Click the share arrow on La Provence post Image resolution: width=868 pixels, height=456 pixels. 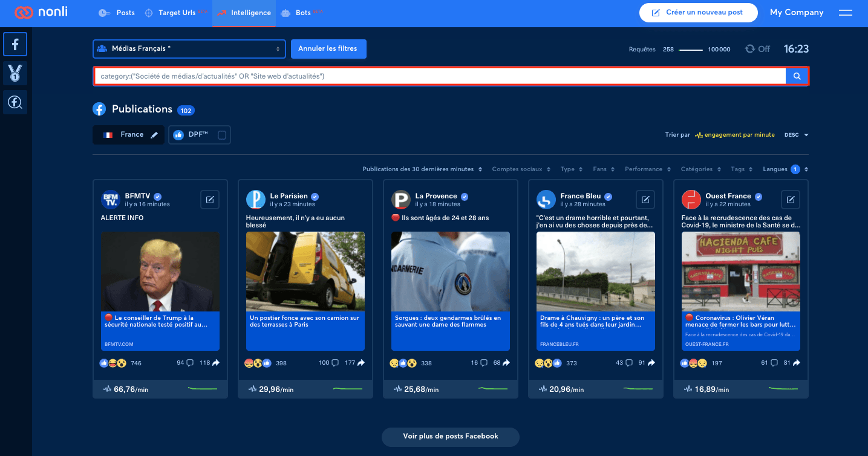pos(506,363)
